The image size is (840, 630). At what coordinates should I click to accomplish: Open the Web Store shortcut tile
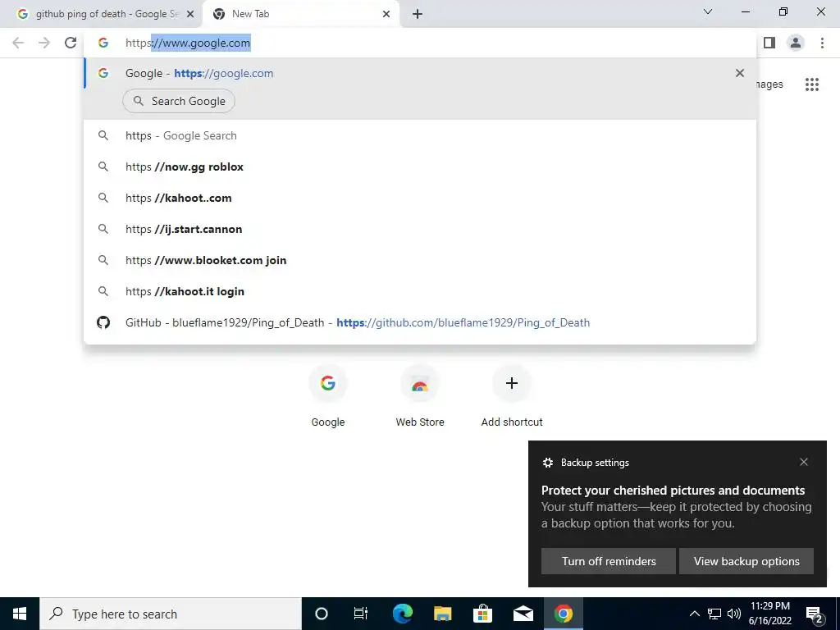pyautogui.click(x=420, y=396)
